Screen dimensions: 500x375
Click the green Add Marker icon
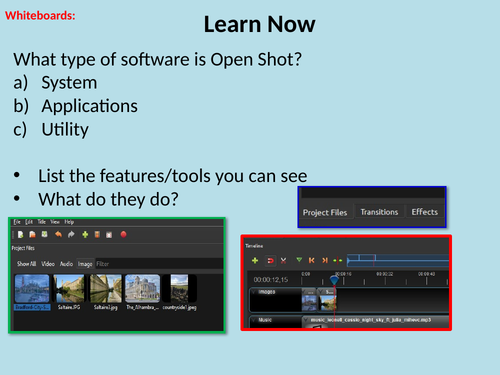point(299,260)
